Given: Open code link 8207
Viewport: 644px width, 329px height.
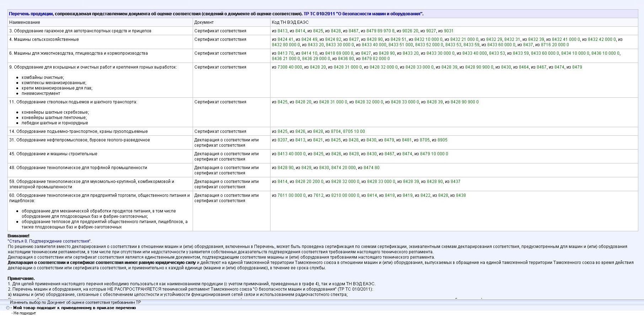Looking at the screenshot, I should coord(283,140).
